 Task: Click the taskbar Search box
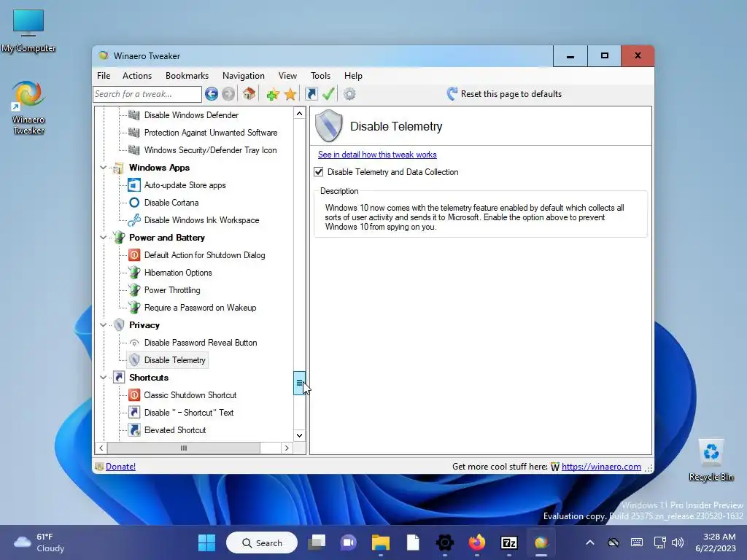coord(262,542)
